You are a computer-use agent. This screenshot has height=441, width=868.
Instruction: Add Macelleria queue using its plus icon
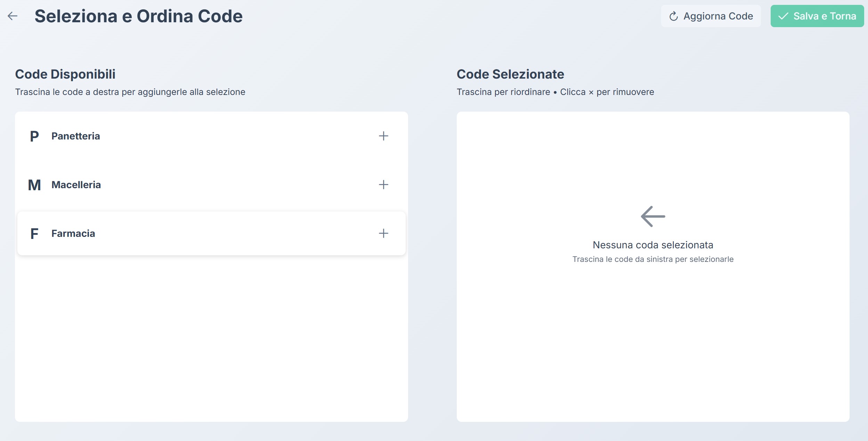[383, 185]
